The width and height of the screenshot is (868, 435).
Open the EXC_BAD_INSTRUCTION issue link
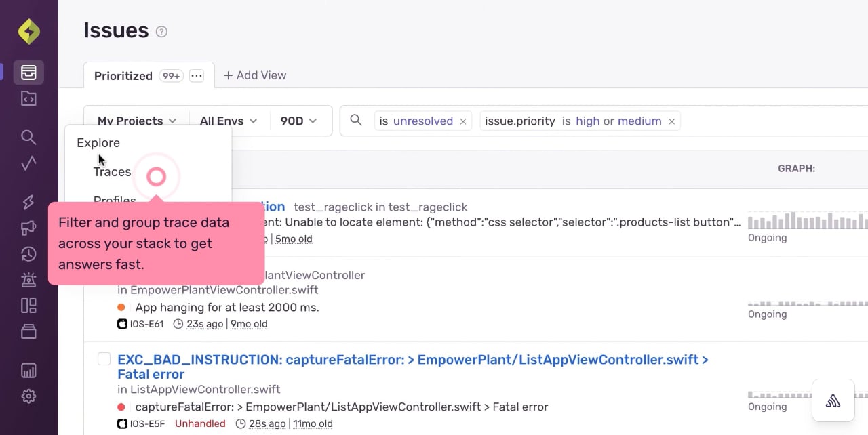point(413,367)
